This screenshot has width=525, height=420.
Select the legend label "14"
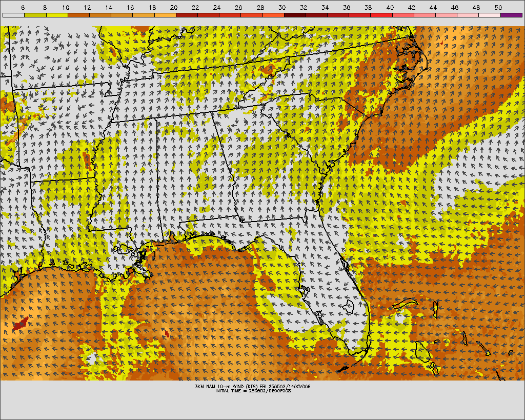pyautogui.click(x=109, y=7)
